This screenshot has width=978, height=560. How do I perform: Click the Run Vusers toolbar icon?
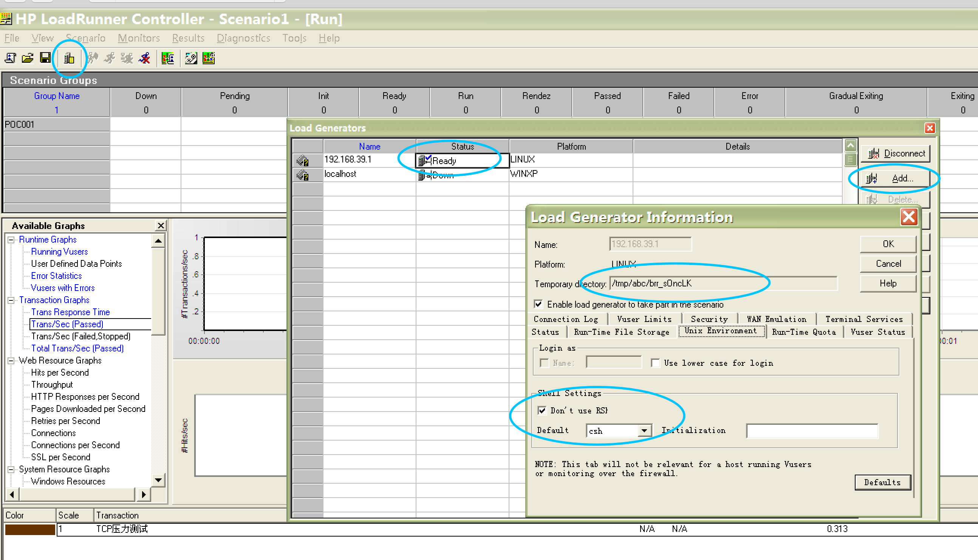click(x=110, y=58)
